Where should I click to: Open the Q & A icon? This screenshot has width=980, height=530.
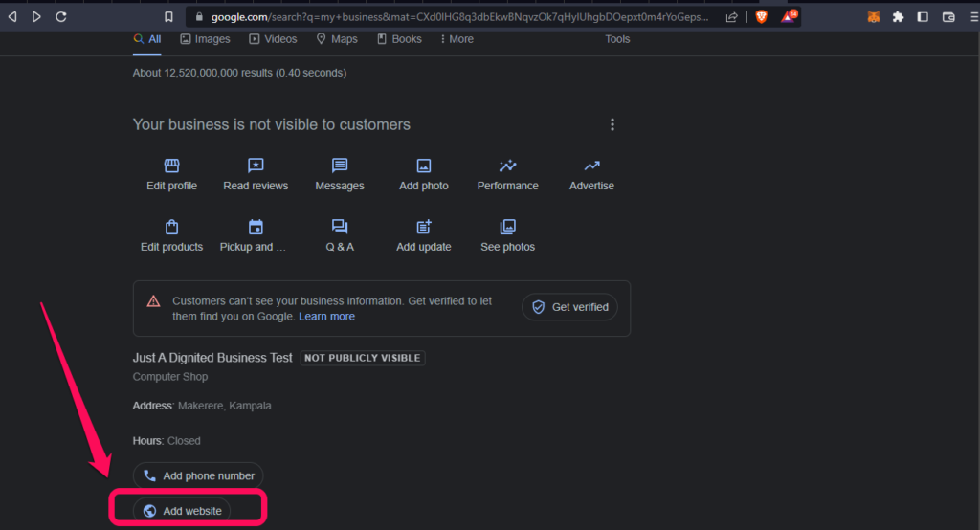[x=340, y=226]
